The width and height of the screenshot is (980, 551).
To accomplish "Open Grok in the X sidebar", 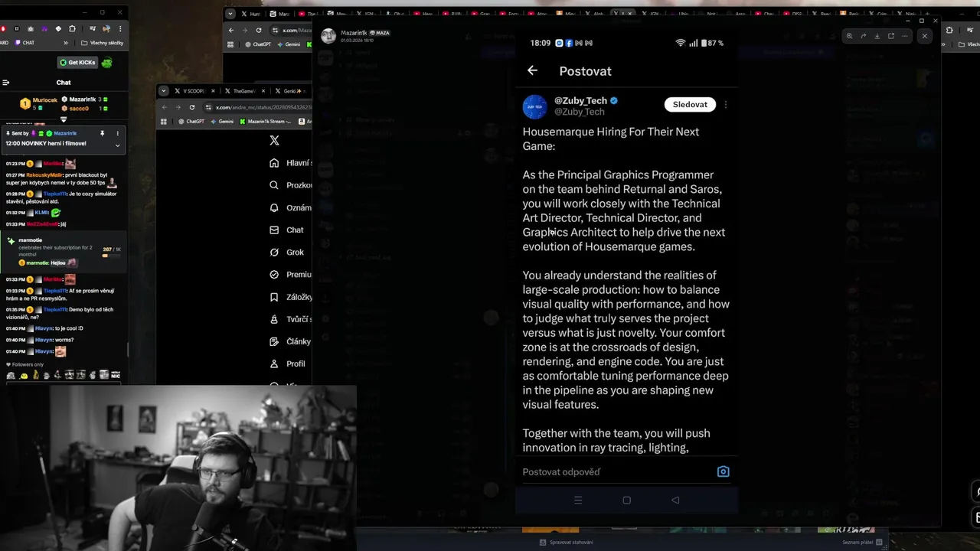I will [287, 252].
